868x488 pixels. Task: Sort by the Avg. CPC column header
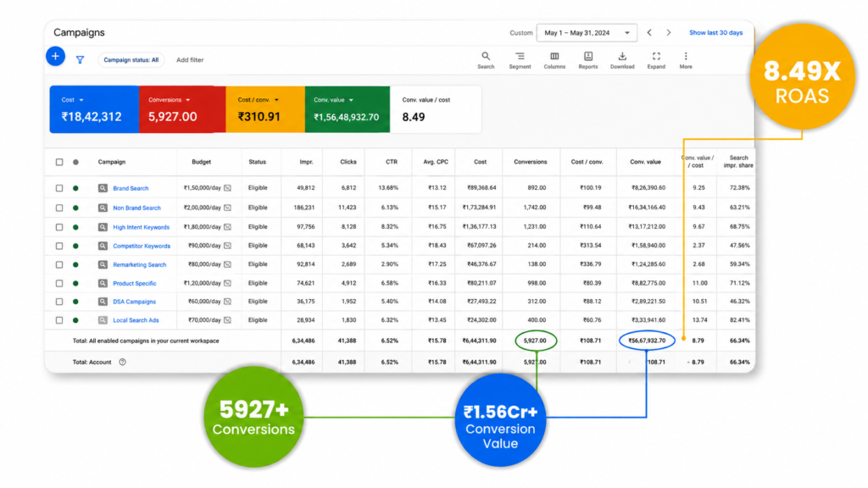click(436, 162)
